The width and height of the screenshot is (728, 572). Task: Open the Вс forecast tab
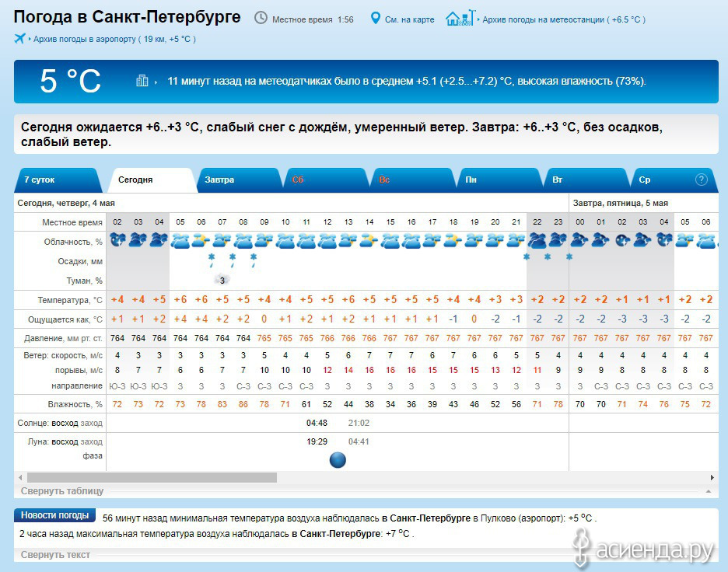[x=411, y=180]
